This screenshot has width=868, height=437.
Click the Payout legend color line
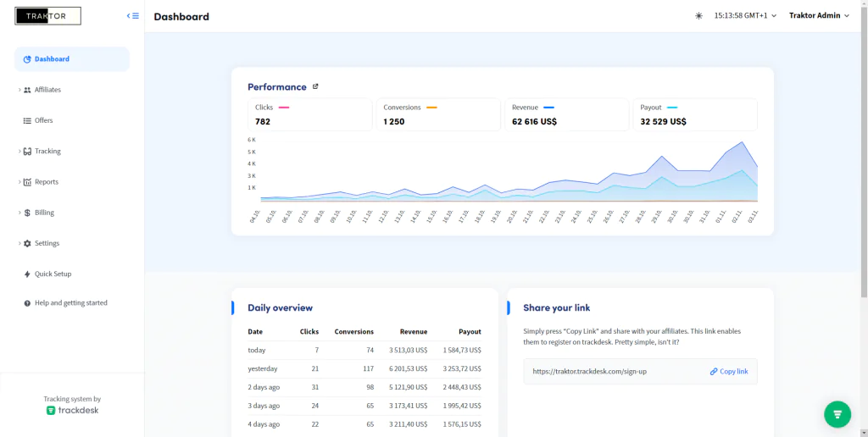point(672,108)
